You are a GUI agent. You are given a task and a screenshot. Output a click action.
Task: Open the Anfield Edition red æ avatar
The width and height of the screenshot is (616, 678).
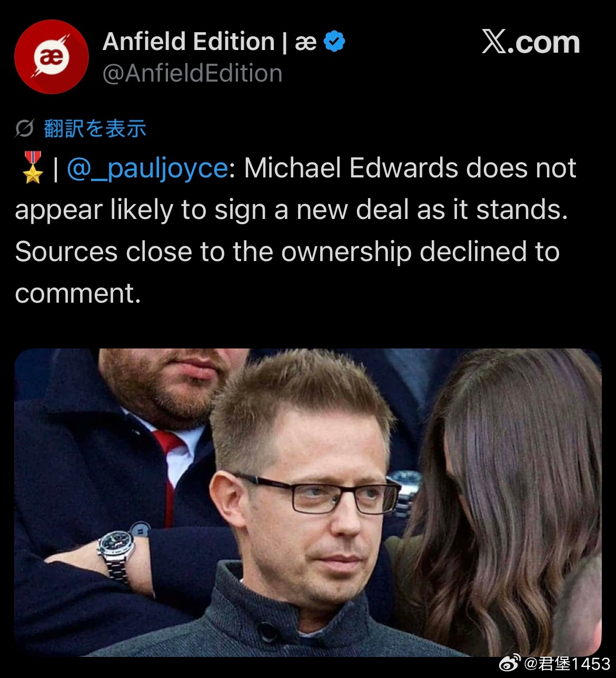[51, 57]
